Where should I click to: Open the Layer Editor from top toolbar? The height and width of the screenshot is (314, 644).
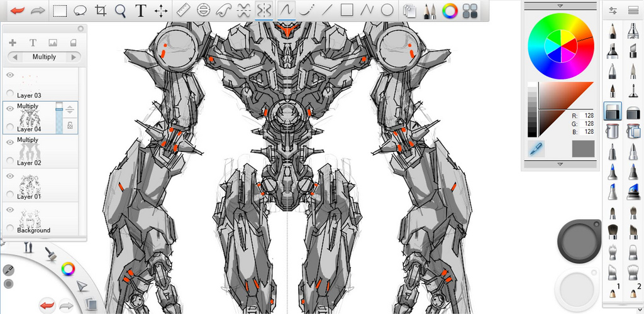click(x=409, y=11)
